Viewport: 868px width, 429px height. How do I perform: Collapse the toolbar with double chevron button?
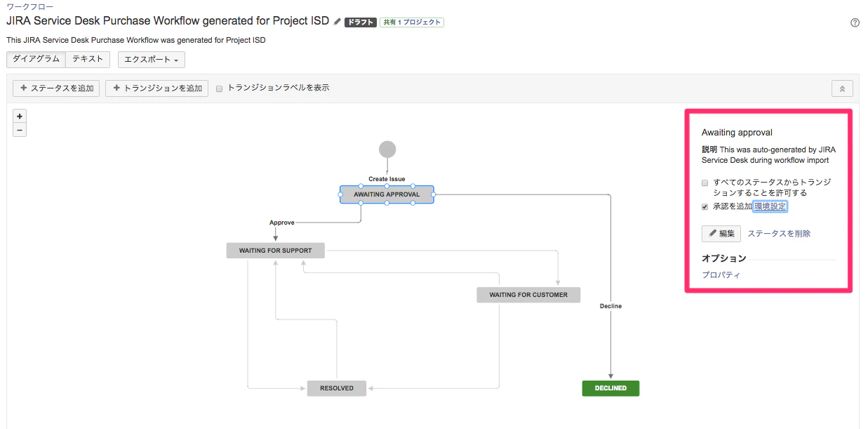[842, 88]
